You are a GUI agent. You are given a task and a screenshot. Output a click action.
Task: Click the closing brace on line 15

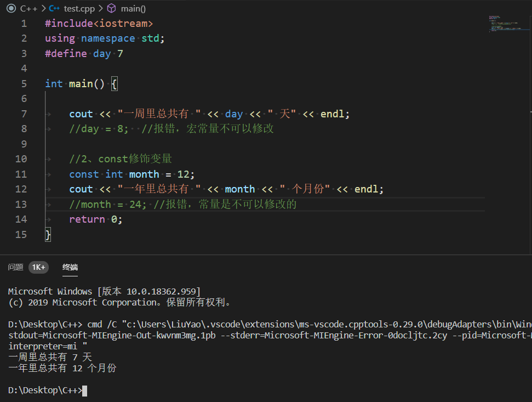point(48,235)
